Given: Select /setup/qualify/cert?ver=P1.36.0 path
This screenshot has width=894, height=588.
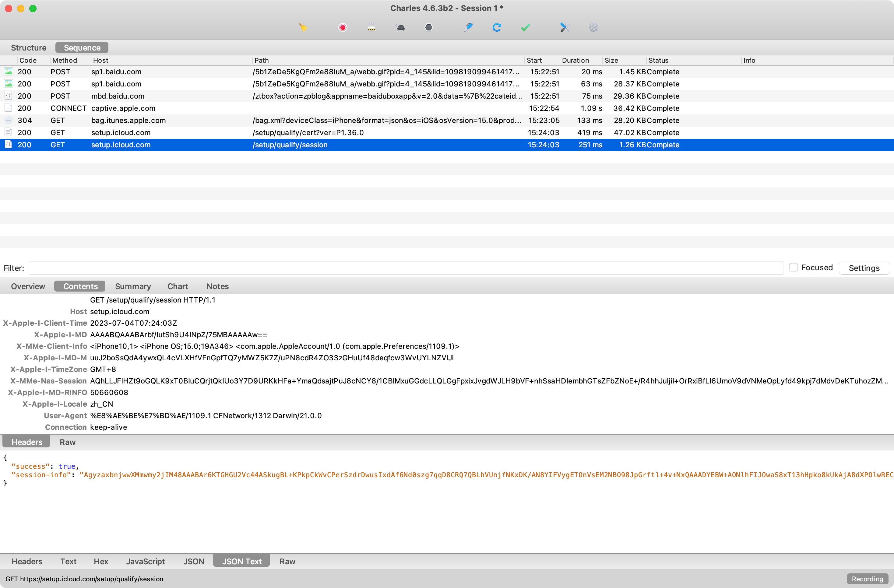Looking at the screenshot, I should 308,132.
